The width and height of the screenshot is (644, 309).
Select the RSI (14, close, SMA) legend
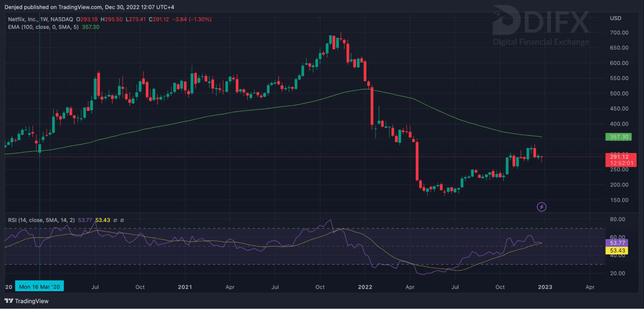41,220
